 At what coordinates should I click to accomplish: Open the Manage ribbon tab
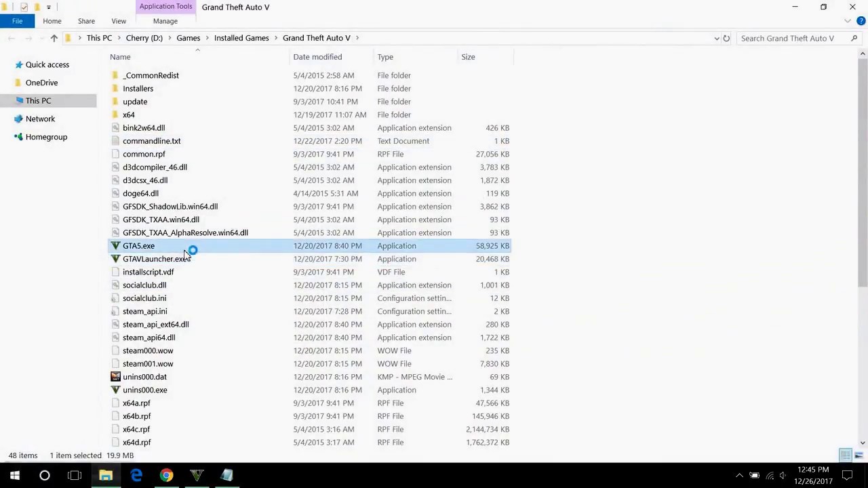(x=165, y=21)
